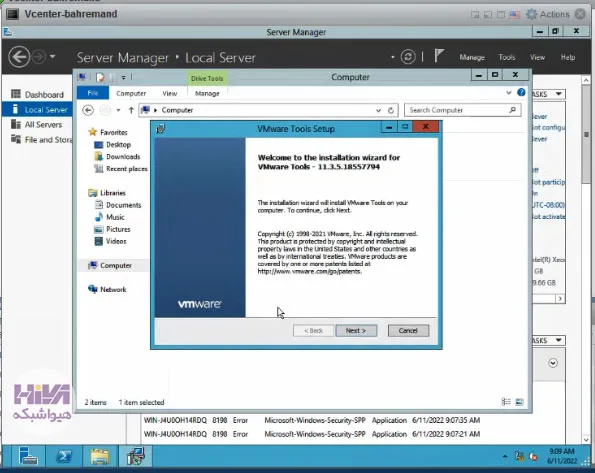Click the VM console US flag keyboard icon
595x473 pixels.
pos(515,14)
